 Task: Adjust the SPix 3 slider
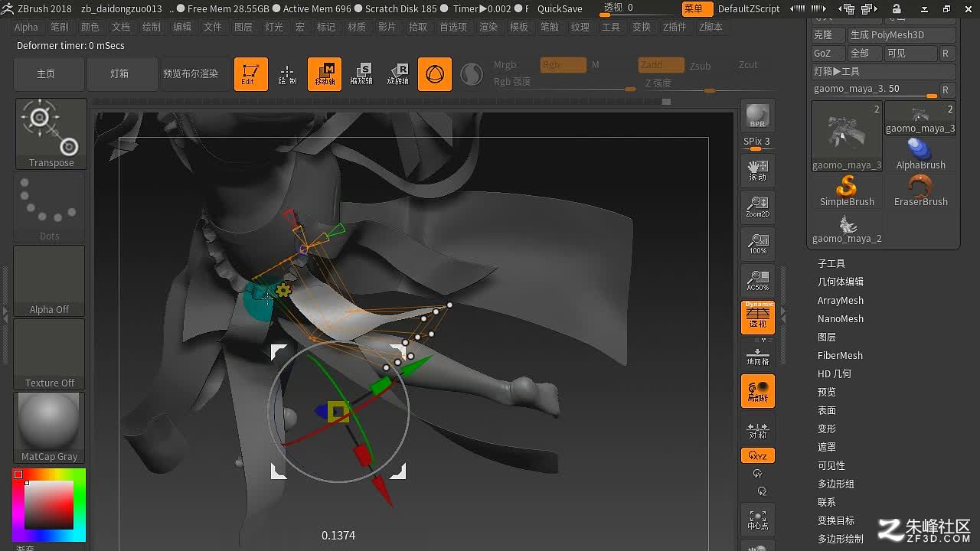tap(756, 142)
